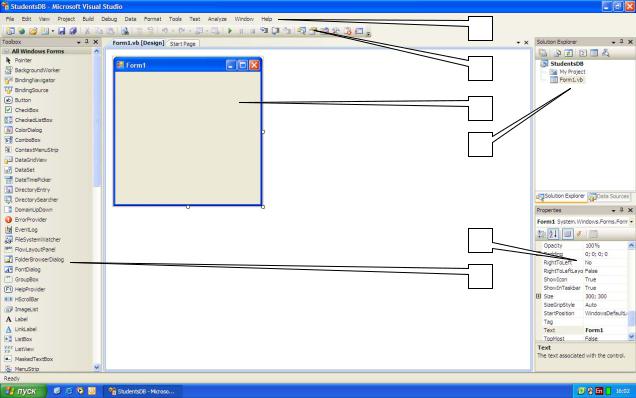The width and height of the screenshot is (636, 398).
Task: Choose BindingNavigator in the Toolbox
Action: tap(34, 80)
